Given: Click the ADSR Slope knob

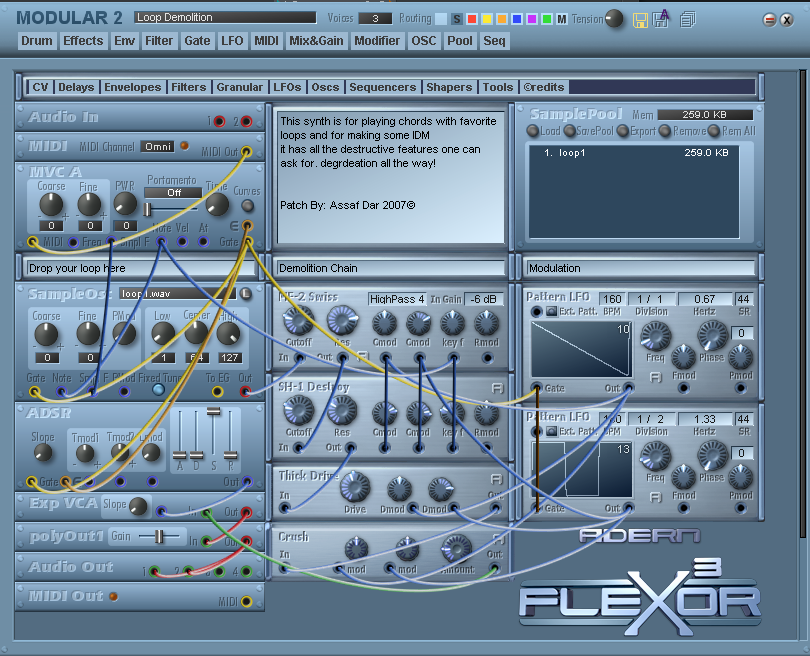Looking at the screenshot, I should tap(42, 453).
